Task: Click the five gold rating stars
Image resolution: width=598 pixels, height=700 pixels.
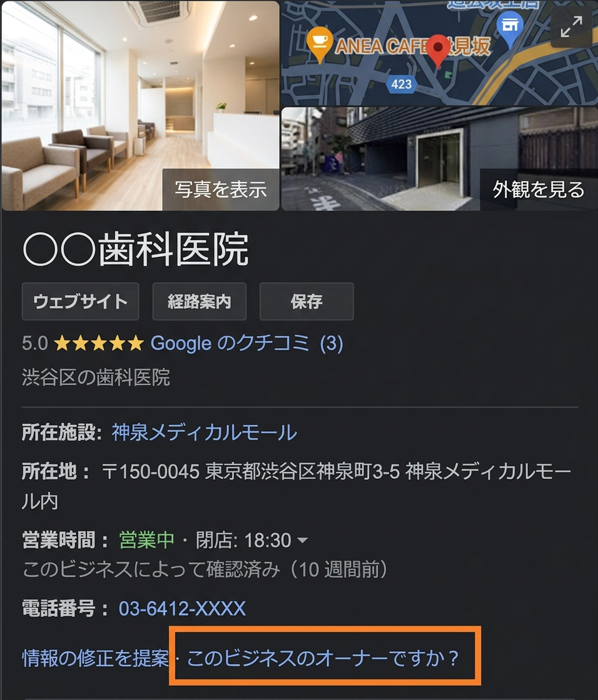Action: point(99,344)
